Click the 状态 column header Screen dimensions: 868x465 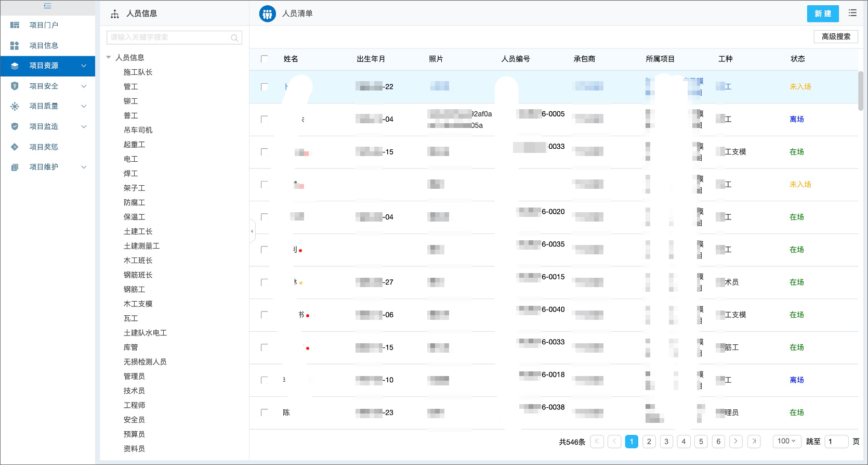pos(798,59)
